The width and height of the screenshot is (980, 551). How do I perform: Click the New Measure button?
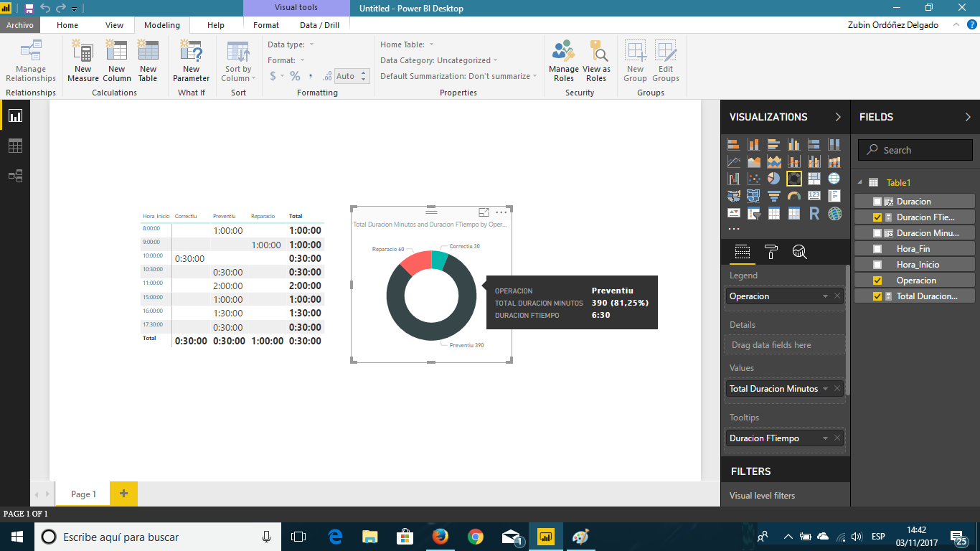click(83, 62)
